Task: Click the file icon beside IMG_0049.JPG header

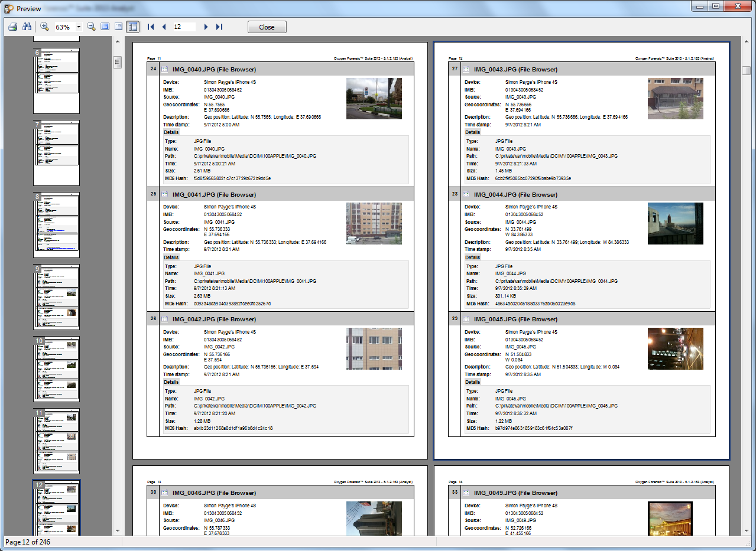Action: [466, 493]
